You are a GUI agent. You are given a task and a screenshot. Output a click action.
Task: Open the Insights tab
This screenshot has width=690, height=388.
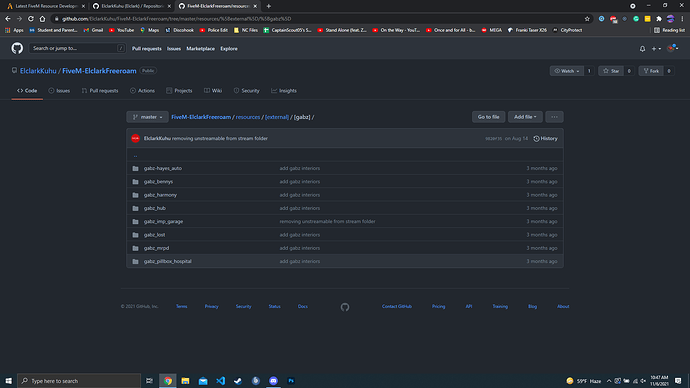[284, 91]
